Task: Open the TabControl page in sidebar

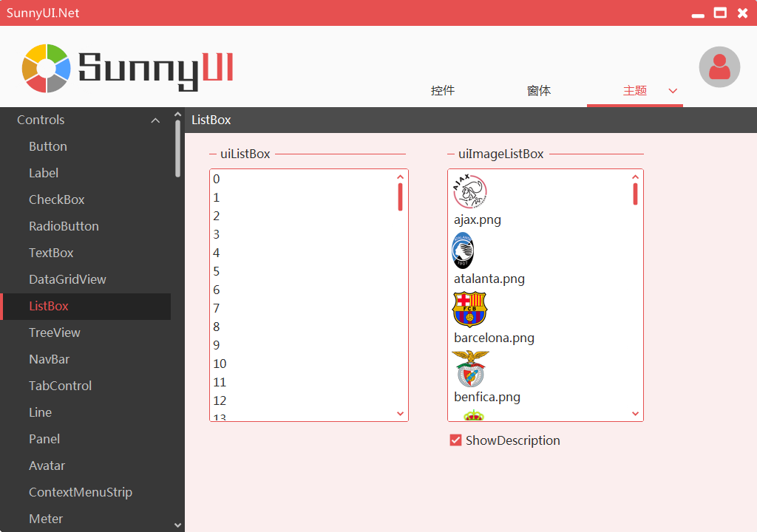Action: pyautogui.click(x=86, y=386)
